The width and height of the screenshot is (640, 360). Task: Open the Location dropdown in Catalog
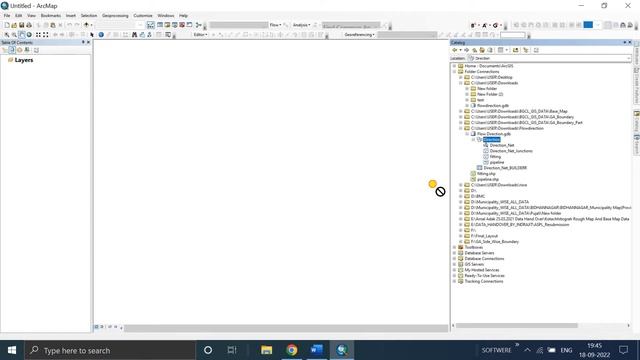tap(628, 58)
